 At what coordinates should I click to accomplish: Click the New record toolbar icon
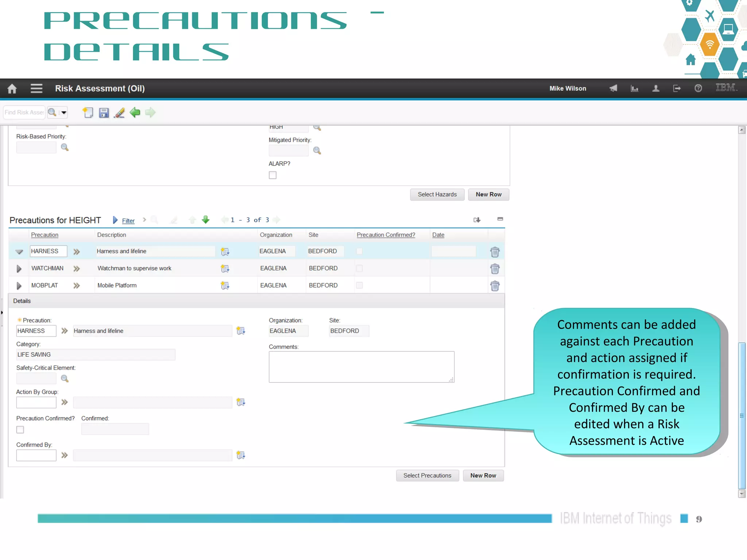click(x=88, y=113)
